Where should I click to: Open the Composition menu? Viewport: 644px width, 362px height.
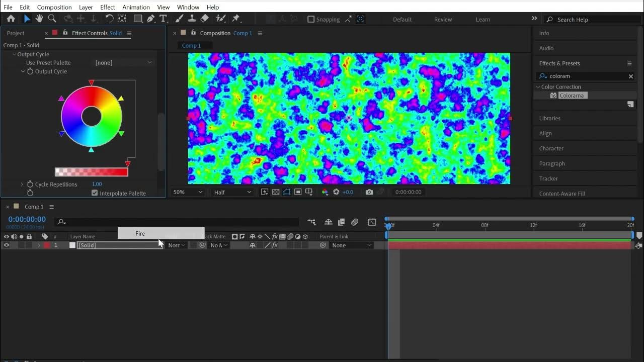54,7
